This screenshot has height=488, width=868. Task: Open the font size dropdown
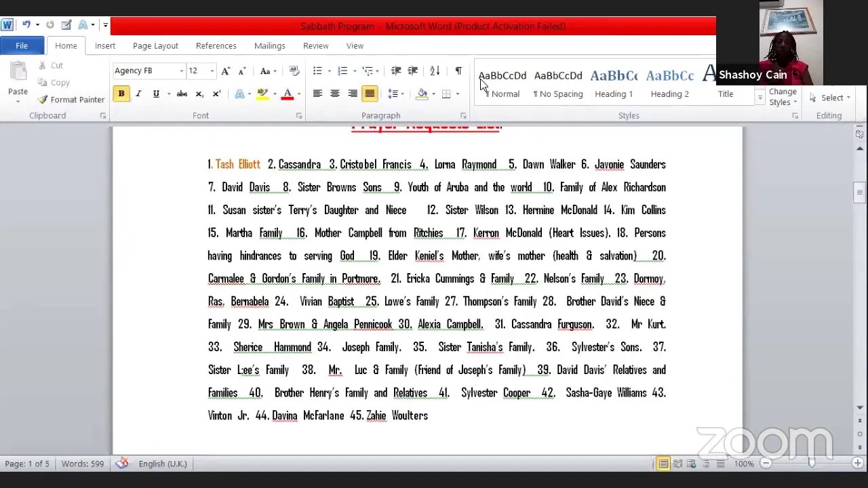212,70
